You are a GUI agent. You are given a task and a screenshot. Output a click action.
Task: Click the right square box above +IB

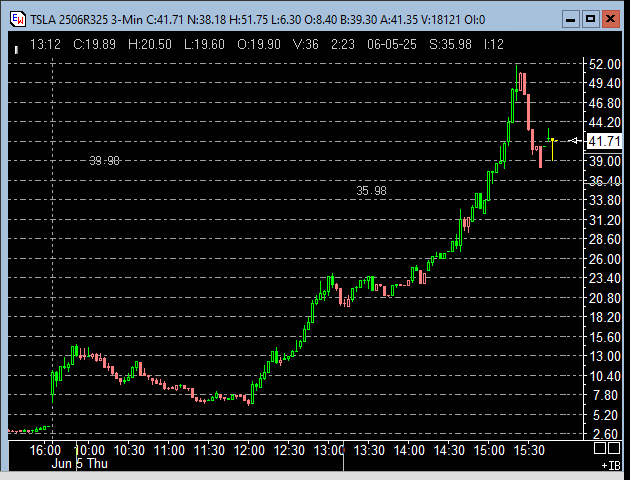614,448
